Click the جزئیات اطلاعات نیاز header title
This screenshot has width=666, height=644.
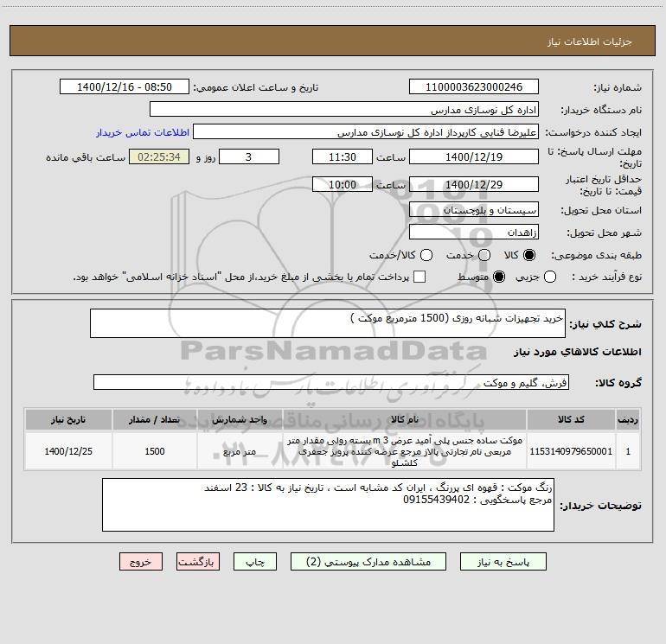590,41
